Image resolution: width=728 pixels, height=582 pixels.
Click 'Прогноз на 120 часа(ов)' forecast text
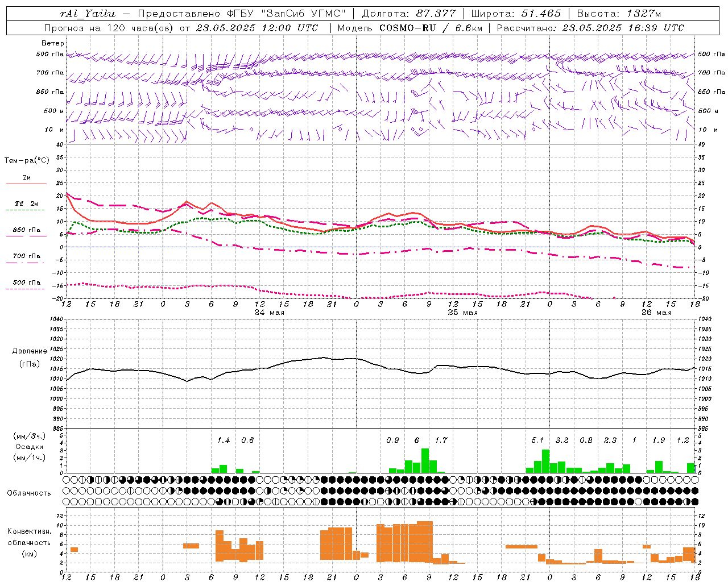tap(109, 28)
